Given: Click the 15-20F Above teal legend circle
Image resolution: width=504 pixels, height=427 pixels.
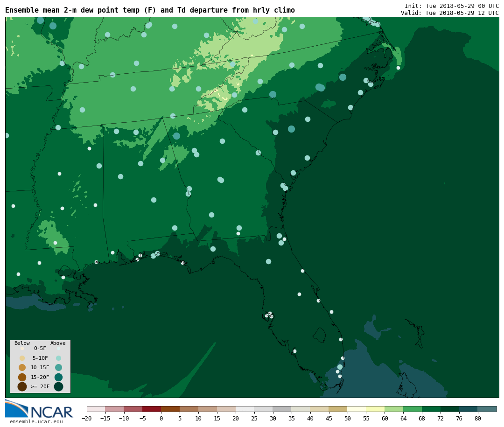Looking at the screenshot, I should (58, 377).
